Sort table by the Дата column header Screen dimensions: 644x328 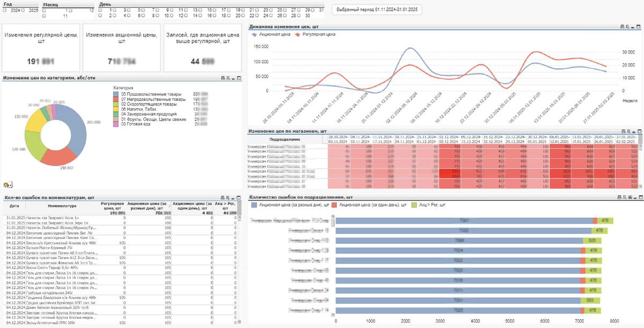14,205
